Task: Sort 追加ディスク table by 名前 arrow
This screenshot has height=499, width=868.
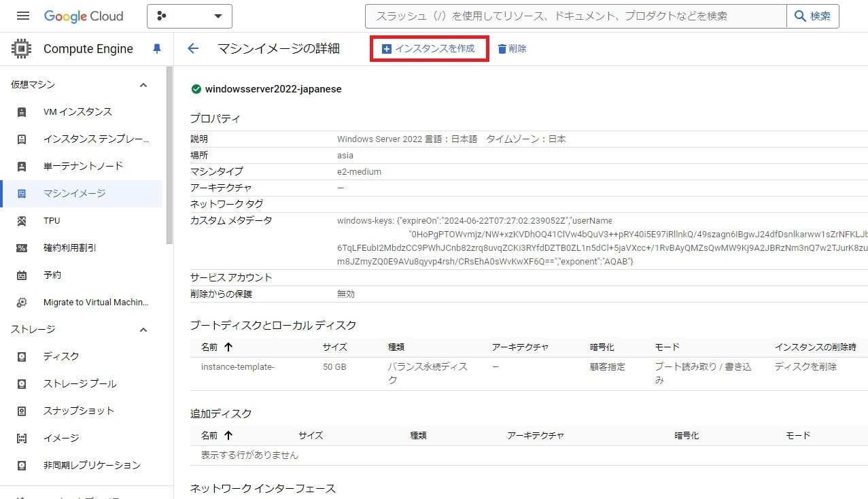Action: click(x=228, y=435)
